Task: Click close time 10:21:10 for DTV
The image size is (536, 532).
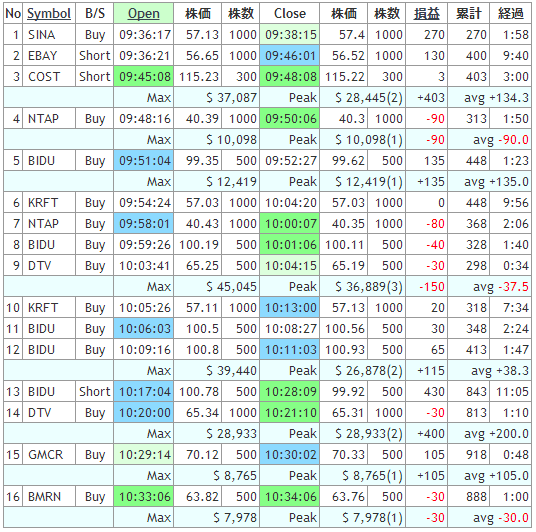Action: point(290,413)
